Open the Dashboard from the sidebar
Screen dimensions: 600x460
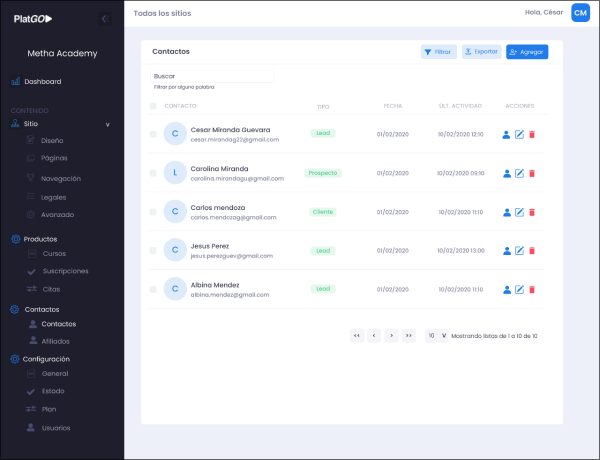click(x=42, y=82)
